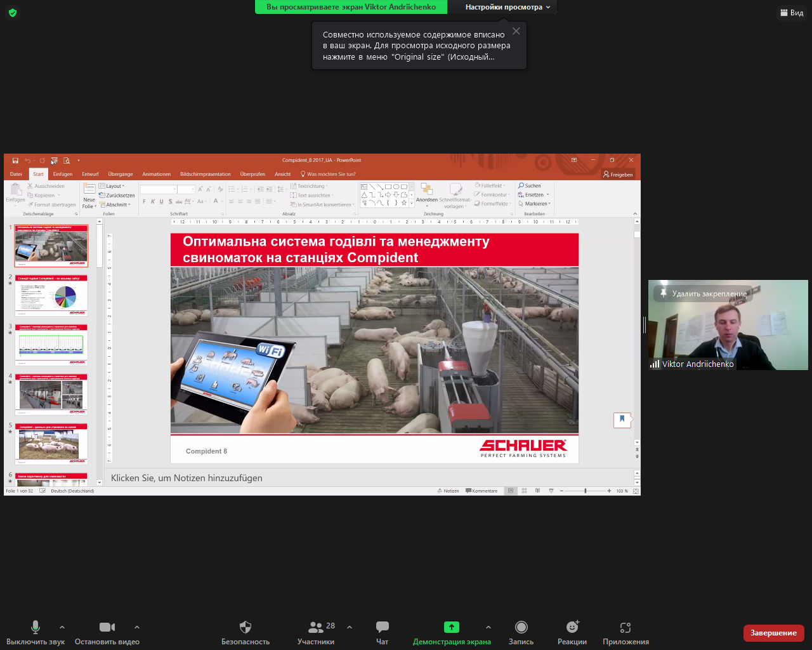Screen dimensions: 812x650
Task: Adjust the PowerPoint zoom slider
Action: pyautogui.click(x=585, y=491)
